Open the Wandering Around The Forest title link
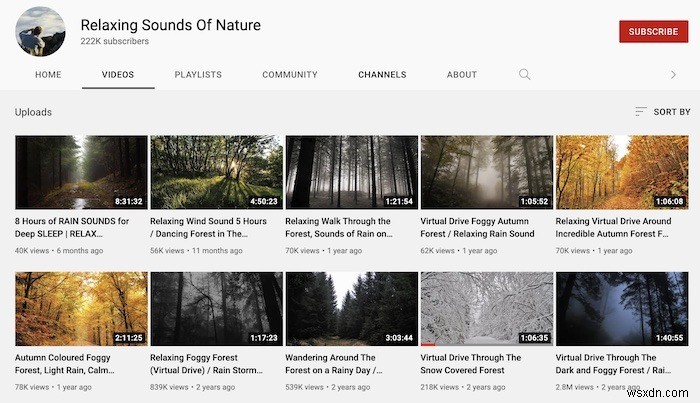 pos(331,363)
